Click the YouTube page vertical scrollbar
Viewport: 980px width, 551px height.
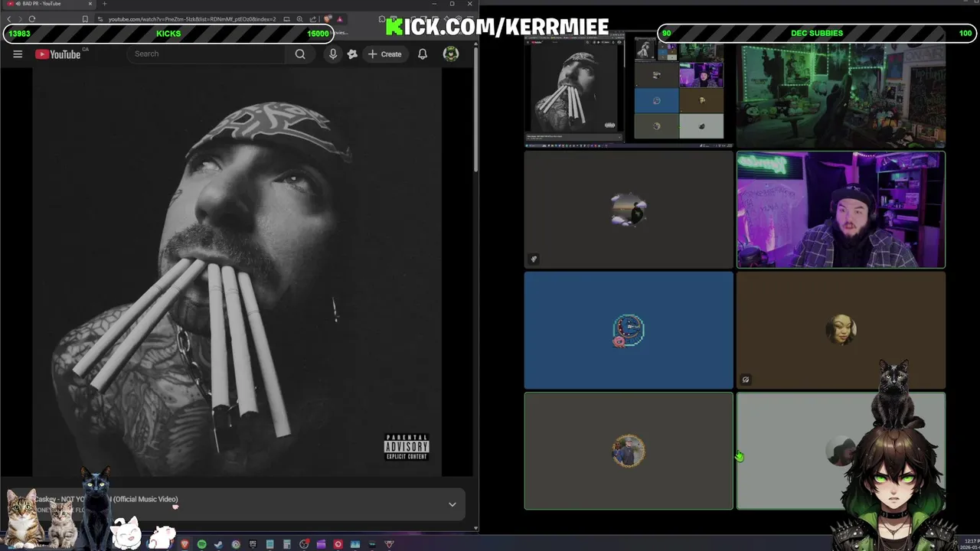475,107
